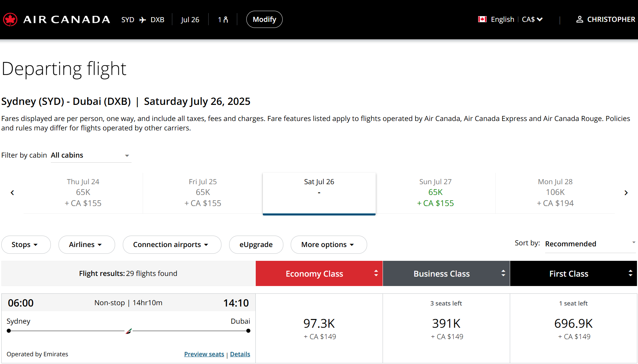Select Thu Jul 24 date tab

[x=83, y=193]
